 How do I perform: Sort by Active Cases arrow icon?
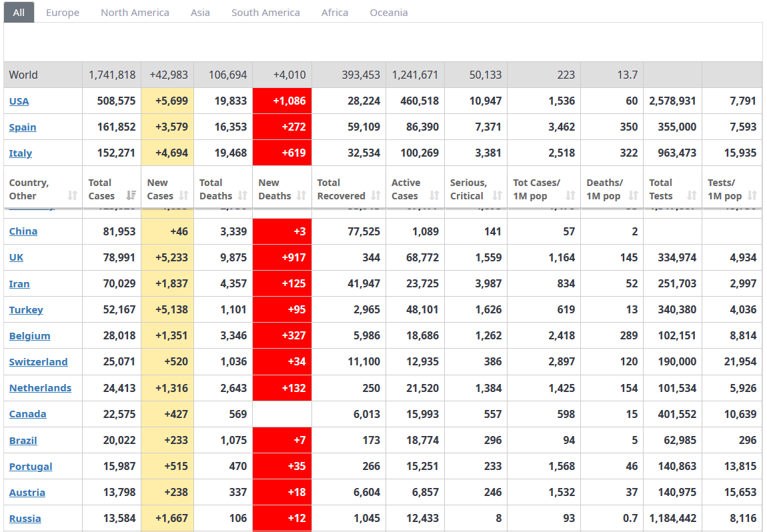point(434,195)
